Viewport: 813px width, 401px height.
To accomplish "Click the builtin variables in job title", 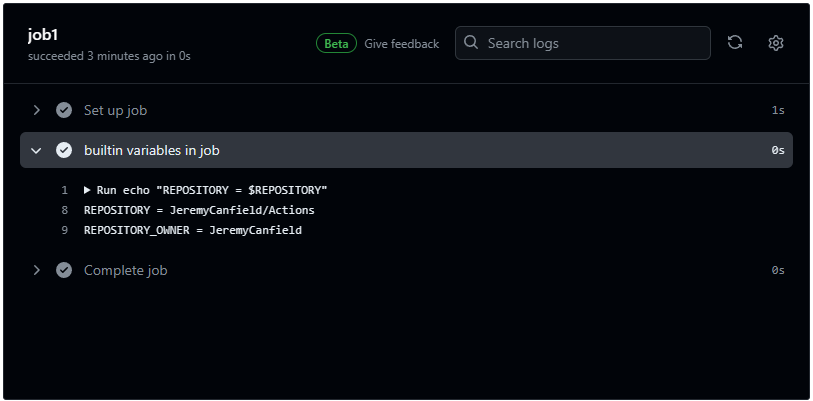I will 151,150.
